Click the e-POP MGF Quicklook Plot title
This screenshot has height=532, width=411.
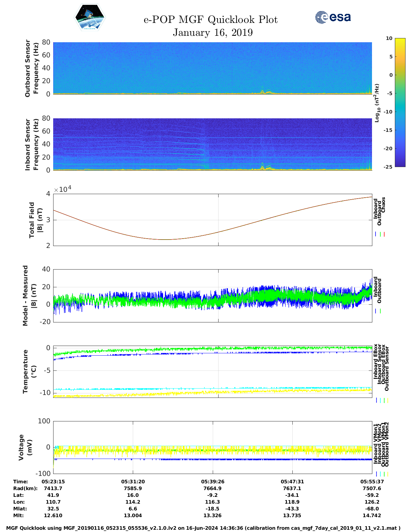click(210, 20)
